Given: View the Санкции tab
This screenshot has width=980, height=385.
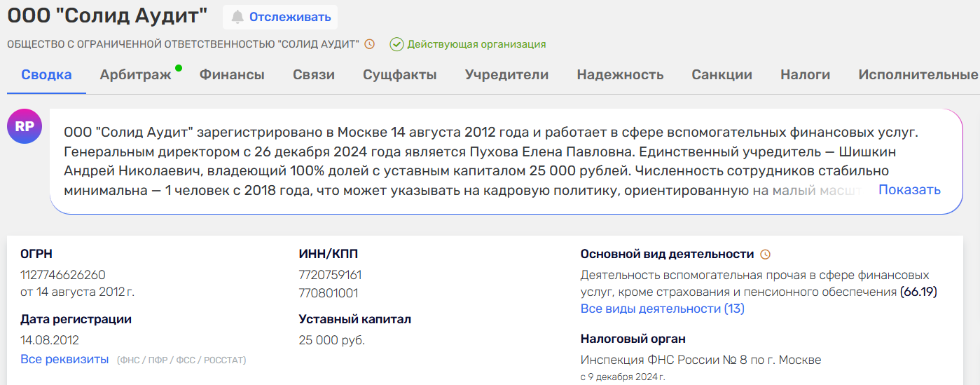Looking at the screenshot, I should point(722,75).
